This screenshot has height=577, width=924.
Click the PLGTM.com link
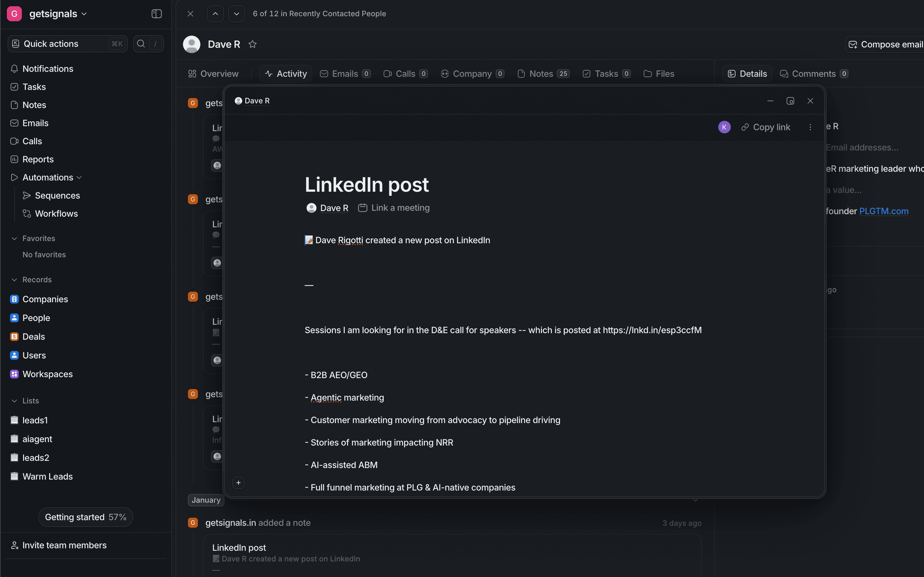pyautogui.click(x=883, y=211)
